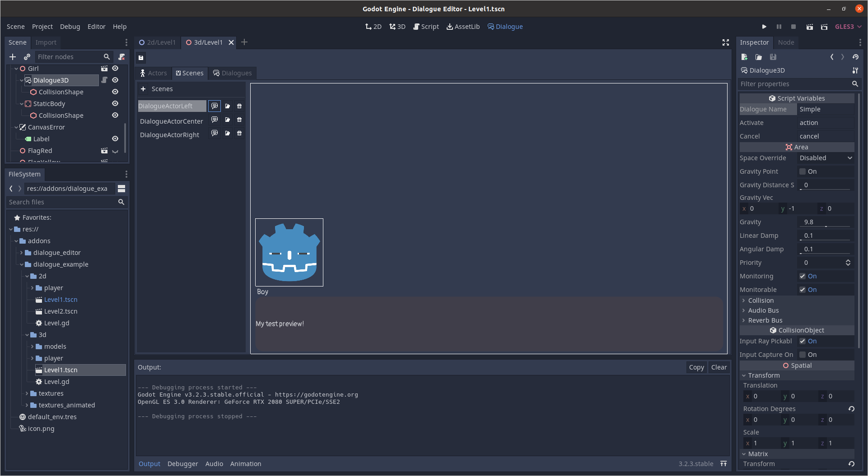Screen dimensions: 868x476
Task: Adjust Angular Damp slider
Action: [x=826, y=253]
